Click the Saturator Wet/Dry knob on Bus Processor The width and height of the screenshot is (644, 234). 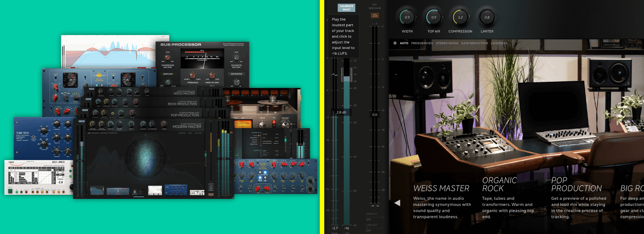pos(236,58)
